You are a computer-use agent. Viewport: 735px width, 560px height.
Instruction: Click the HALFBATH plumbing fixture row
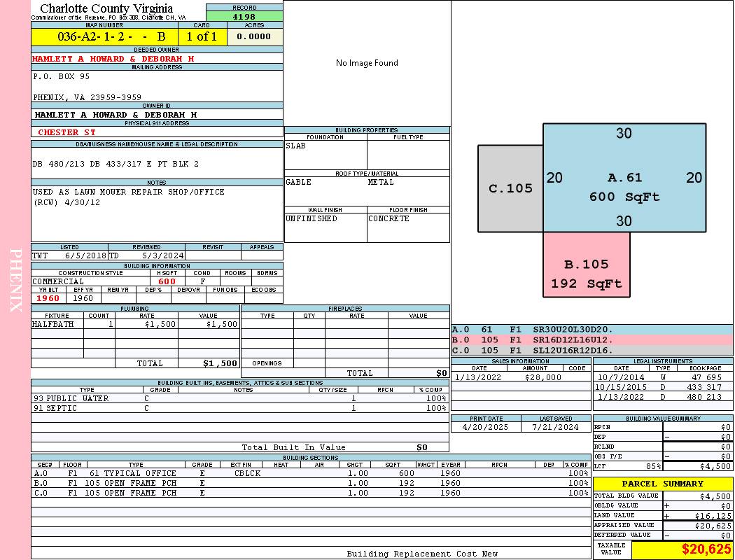click(136, 324)
